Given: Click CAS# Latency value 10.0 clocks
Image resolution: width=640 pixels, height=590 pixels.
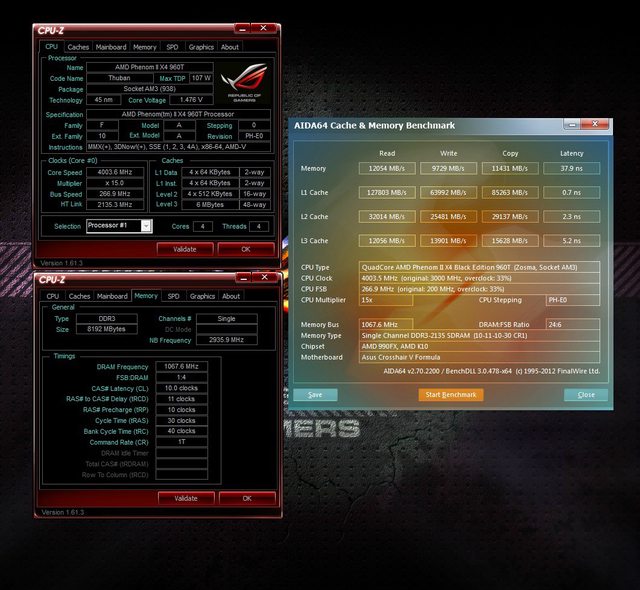Looking at the screenshot, I should point(181,388).
